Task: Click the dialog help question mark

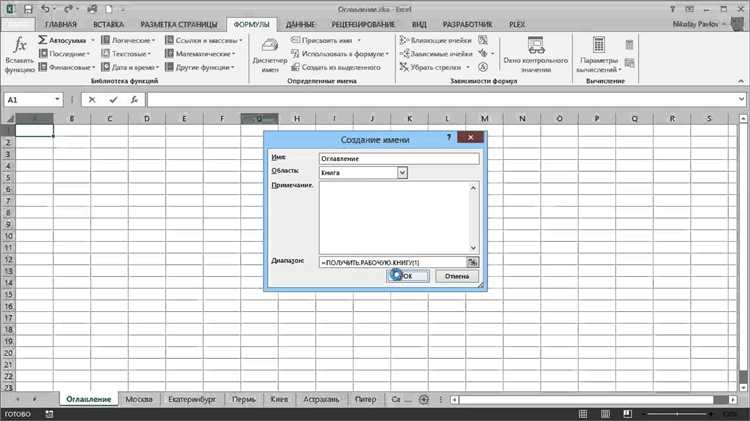Action: (449, 138)
